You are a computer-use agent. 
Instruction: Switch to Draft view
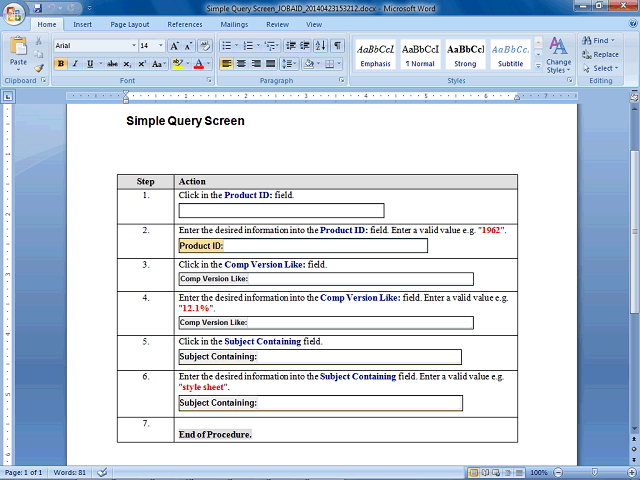coord(519,473)
